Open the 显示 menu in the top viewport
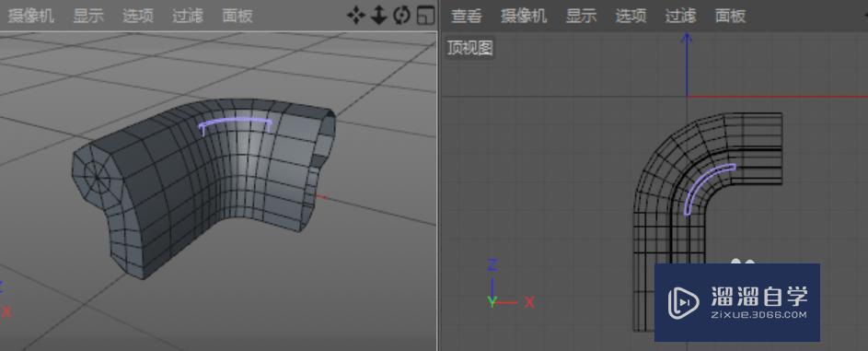Viewport: 868px width, 351px height. [581, 16]
